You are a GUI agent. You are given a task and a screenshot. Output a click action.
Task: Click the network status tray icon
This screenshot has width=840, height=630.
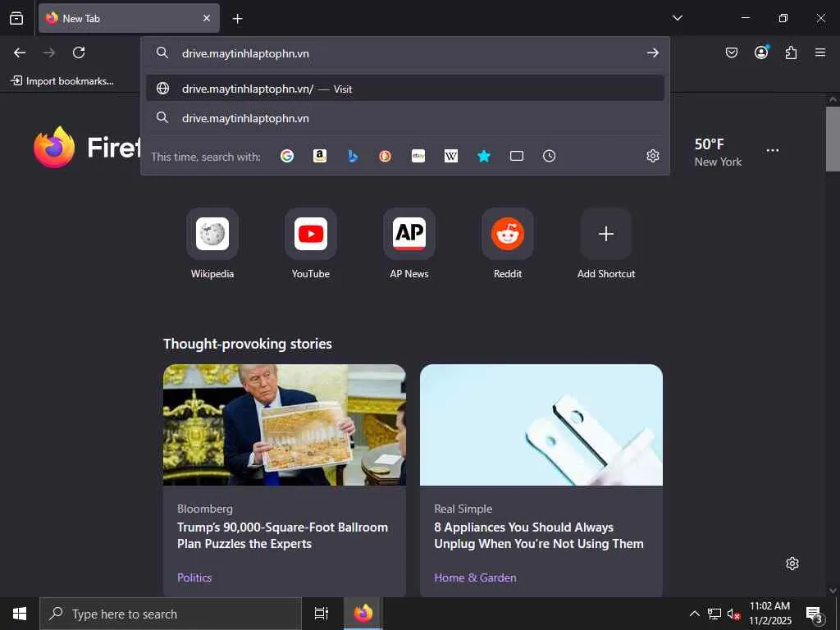pyautogui.click(x=714, y=614)
